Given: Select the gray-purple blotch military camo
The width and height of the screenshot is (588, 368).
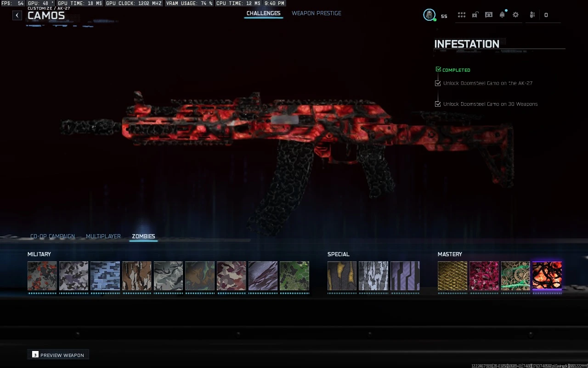Looking at the screenshot, I should [73, 276].
